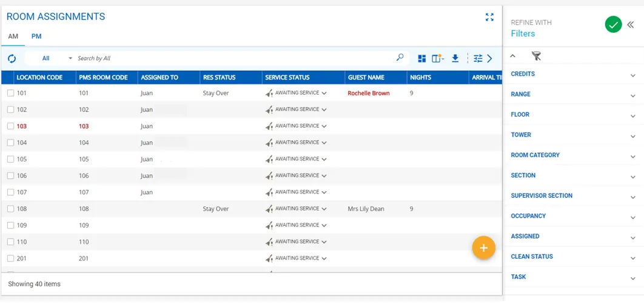
Task: Expand the CLEAN STATUS filter section
Action: (573, 257)
